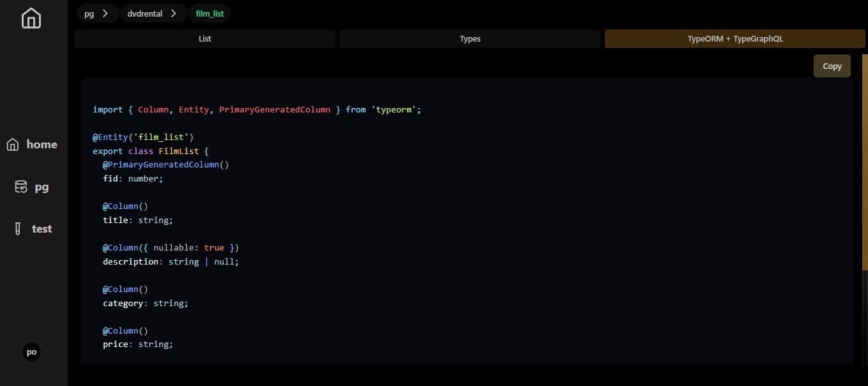Open the 'po' user avatar
This screenshot has width=868, height=386.
(x=31, y=351)
